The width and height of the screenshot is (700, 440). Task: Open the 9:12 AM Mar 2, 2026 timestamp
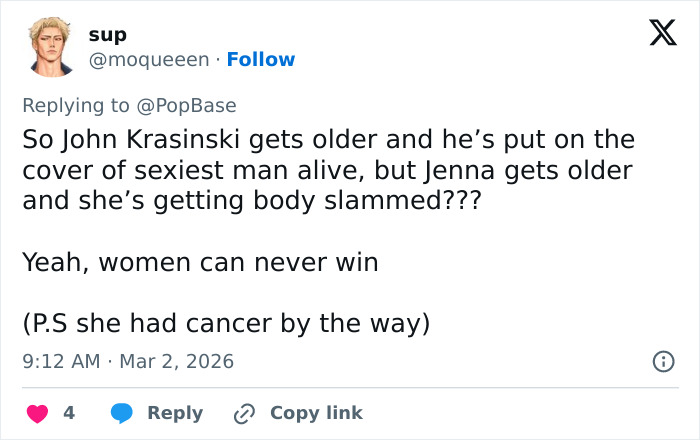(127, 361)
